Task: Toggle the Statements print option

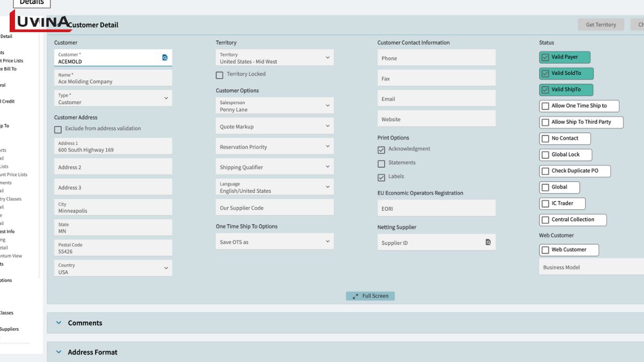Action: click(382, 164)
